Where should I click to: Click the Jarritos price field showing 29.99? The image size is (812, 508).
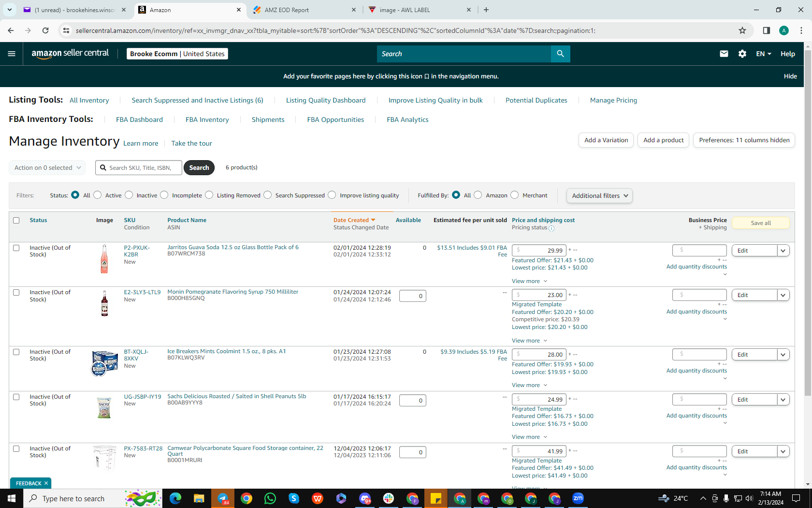pos(539,250)
